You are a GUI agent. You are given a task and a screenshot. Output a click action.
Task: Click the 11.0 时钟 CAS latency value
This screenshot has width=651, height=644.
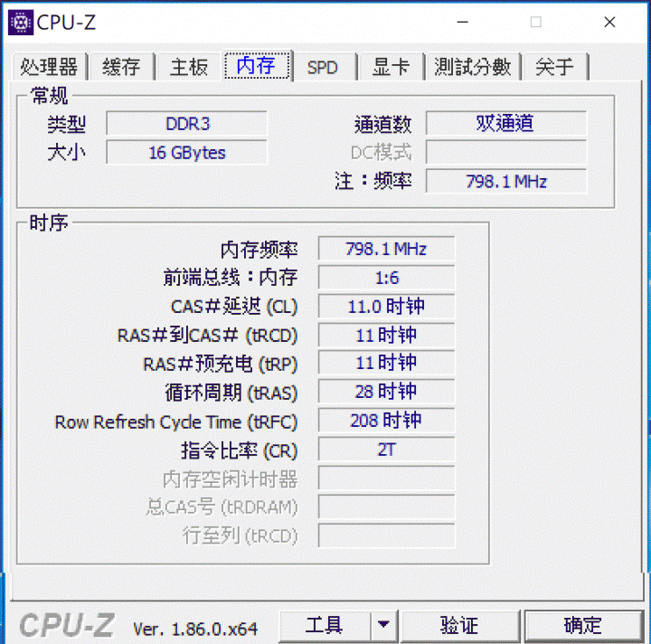(x=387, y=307)
